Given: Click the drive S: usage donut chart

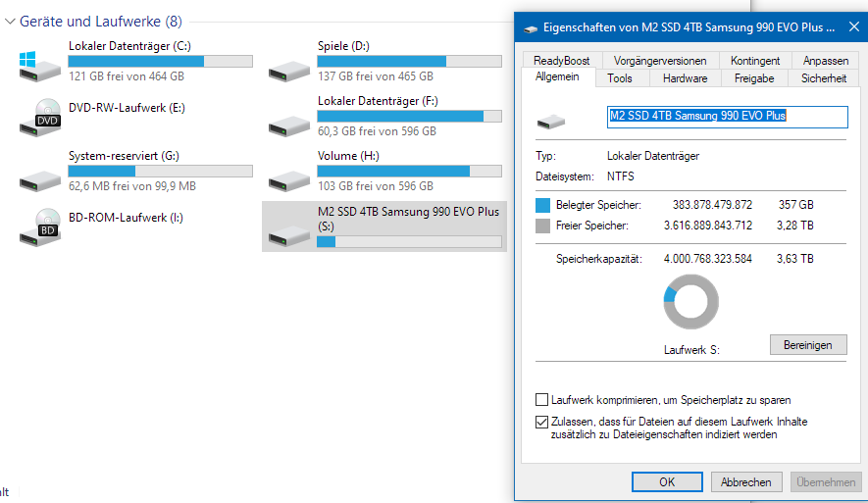Looking at the screenshot, I should point(690,302).
